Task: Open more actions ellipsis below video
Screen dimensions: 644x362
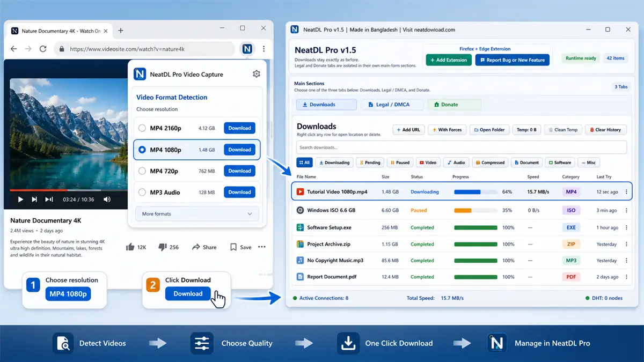Action: point(262,247)
